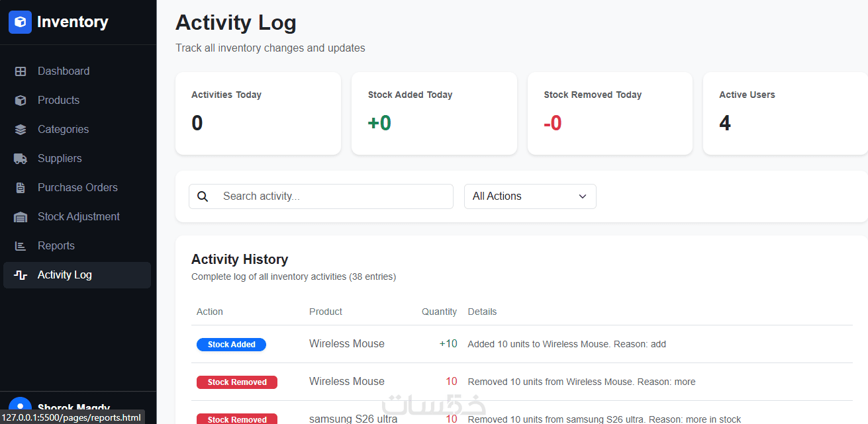Click the Suppliers truck icon
Image resolution: width=868 pixels, height=424 pixels.
[x=21, y=159]
